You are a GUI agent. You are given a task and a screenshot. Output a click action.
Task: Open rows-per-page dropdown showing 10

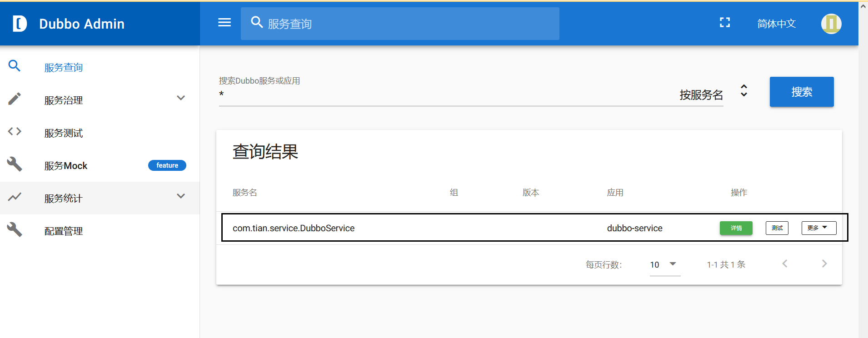[665, 265]
